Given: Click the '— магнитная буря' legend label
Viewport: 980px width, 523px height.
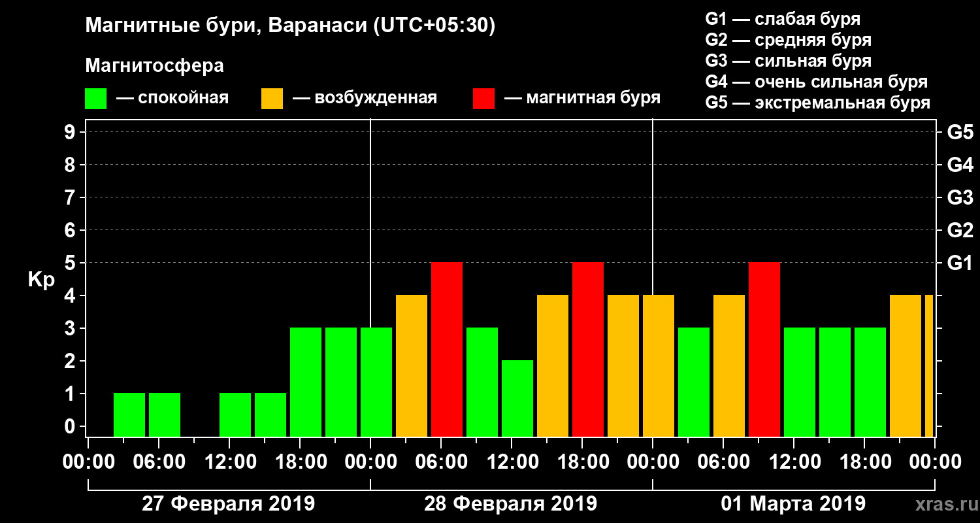Looking at the screenshot, I should [583, 99].
